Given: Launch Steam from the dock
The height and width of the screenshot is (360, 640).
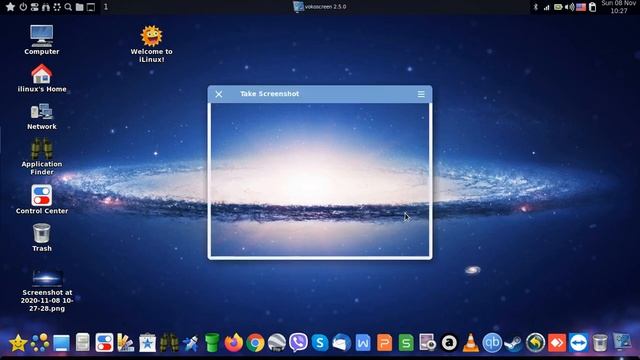Looking at the screenshot, I should point(513,343).
